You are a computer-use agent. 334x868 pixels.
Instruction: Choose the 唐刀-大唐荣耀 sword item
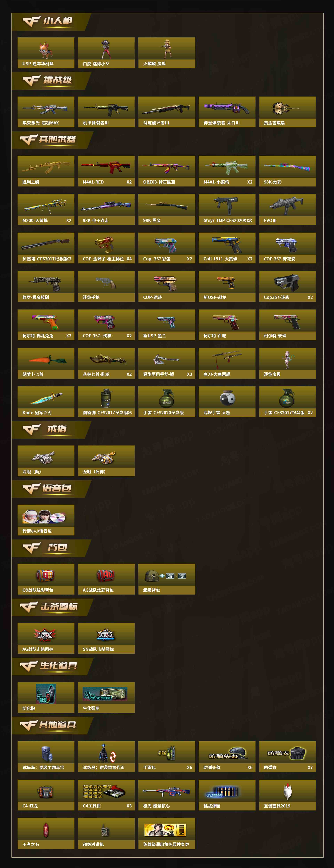(x=227, y=363)
